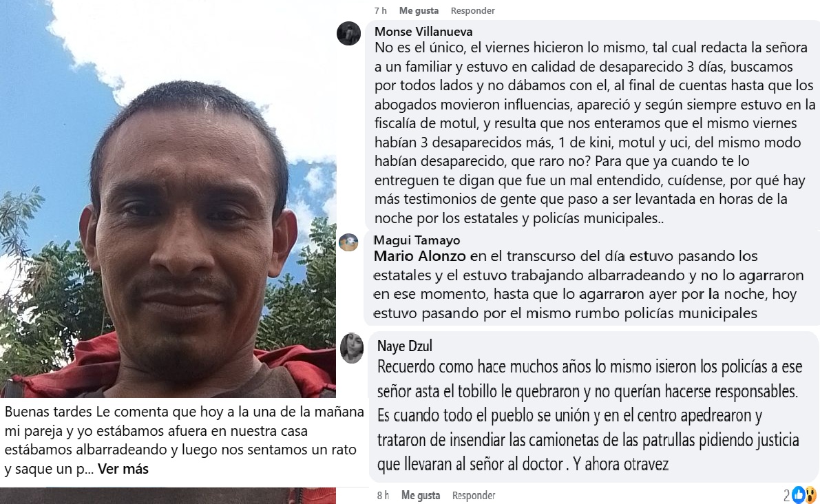Image resolution: width=820 pixels, height=504 pixels.
Task: Open Naye Dzul's name link
Action: [x=405, y=346]
